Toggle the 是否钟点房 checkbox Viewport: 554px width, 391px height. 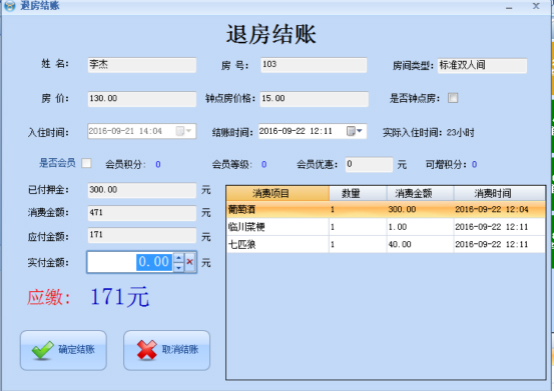(453, 98)
